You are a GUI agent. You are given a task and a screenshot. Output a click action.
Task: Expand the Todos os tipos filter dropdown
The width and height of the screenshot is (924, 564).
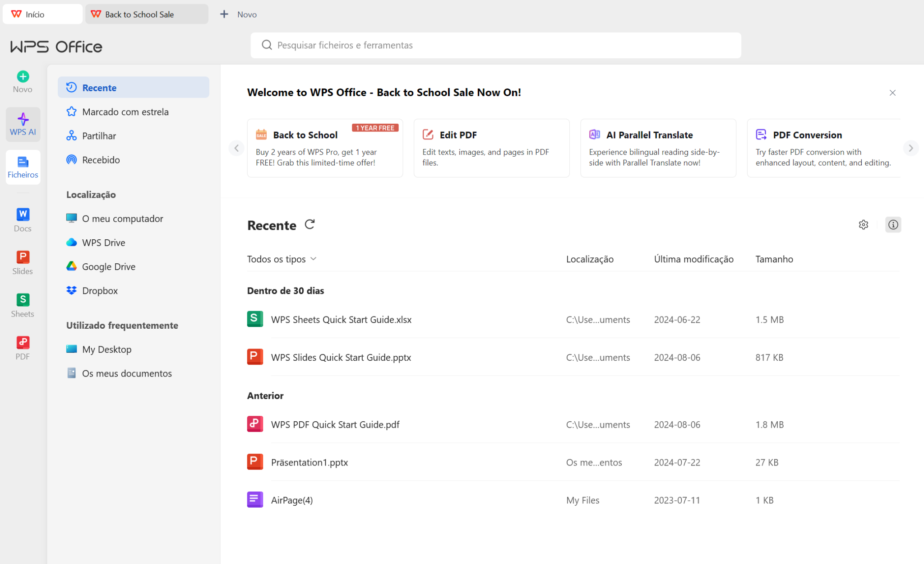(x=282, y=259)
